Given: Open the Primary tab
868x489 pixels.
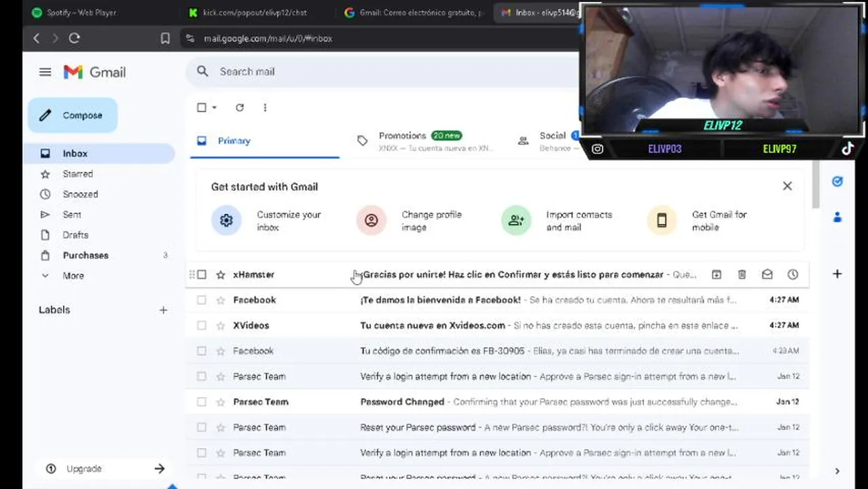Looking at the screenshot, I should pos(265,141).
